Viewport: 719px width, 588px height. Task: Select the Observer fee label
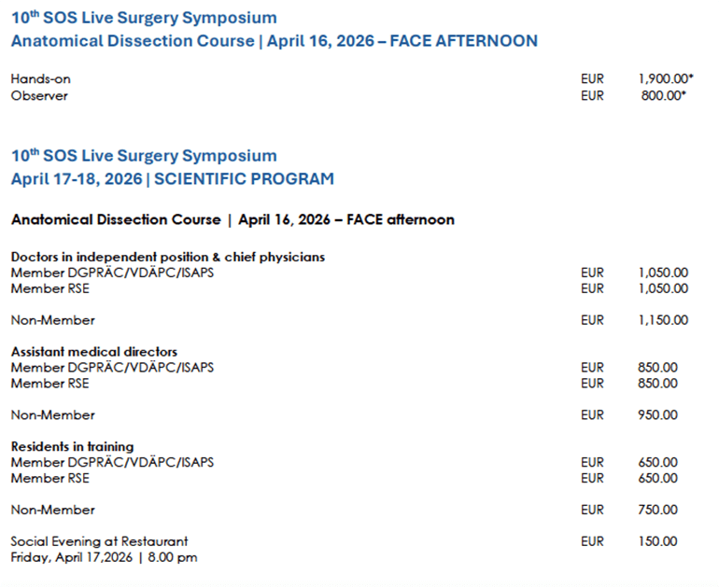click(39, 95)
